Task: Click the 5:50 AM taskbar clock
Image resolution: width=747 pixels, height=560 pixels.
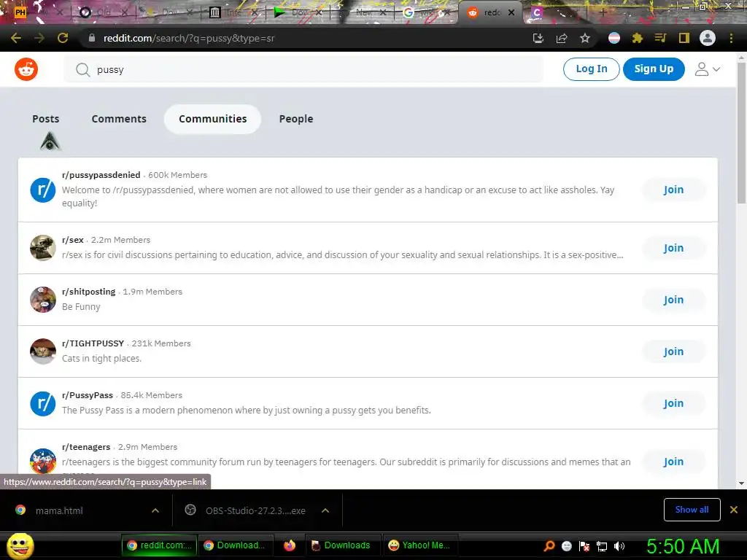Action: tap(683, 546)
